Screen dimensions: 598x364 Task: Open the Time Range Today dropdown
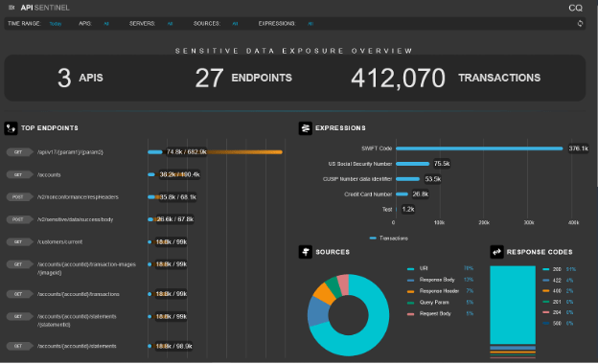click(56, 24)
